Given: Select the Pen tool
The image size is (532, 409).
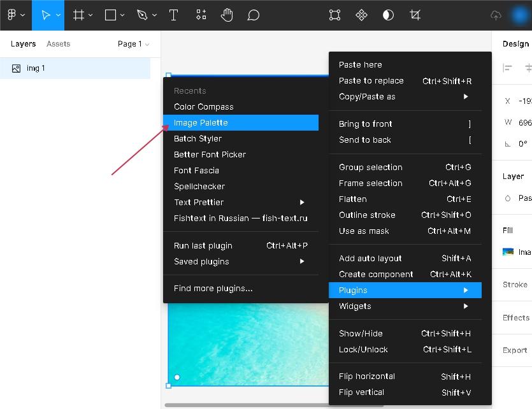Looking at the screenshot, I should 142,15.
